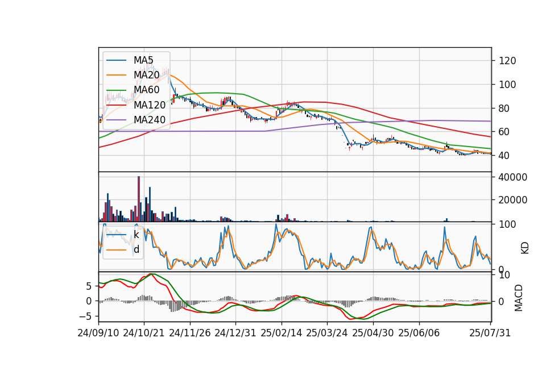This screenshot has width=546, height=392.
Task: Click the MA120 legend label
Action: pyautogui.click(x=150, y=105)
